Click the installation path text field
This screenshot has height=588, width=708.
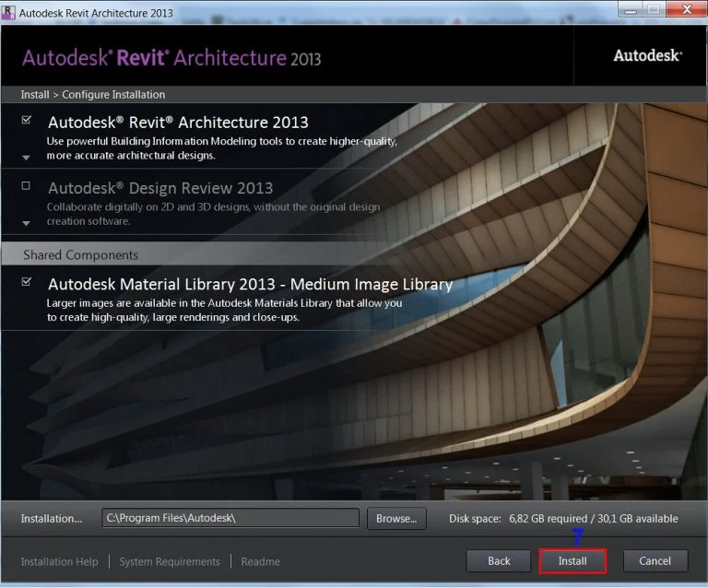point(230,518)
